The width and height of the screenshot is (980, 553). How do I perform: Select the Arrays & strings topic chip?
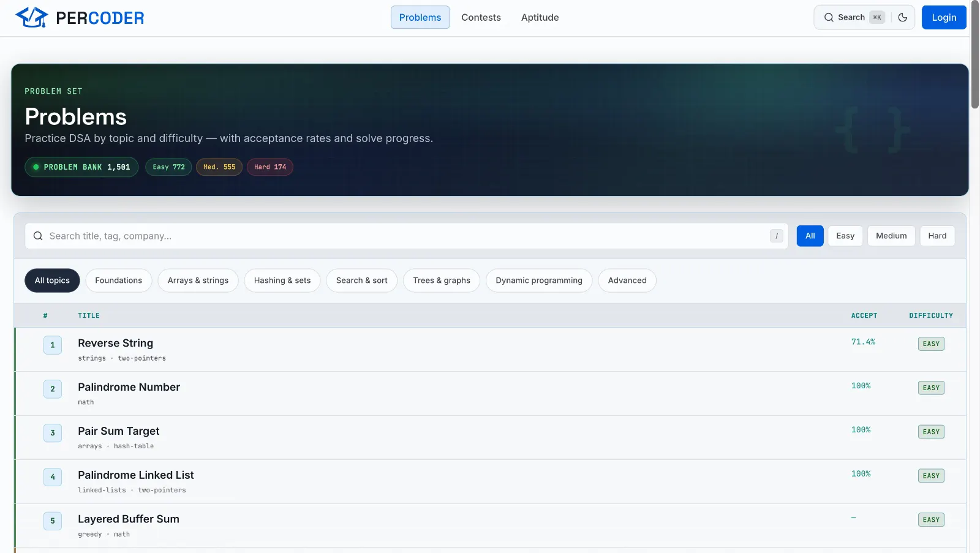[198, 280]
